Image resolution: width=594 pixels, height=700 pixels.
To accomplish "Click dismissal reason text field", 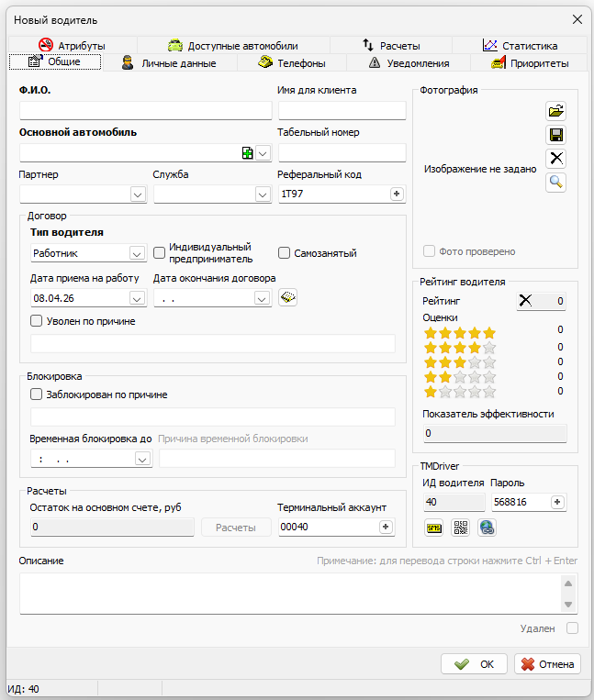I will [213, 343].
